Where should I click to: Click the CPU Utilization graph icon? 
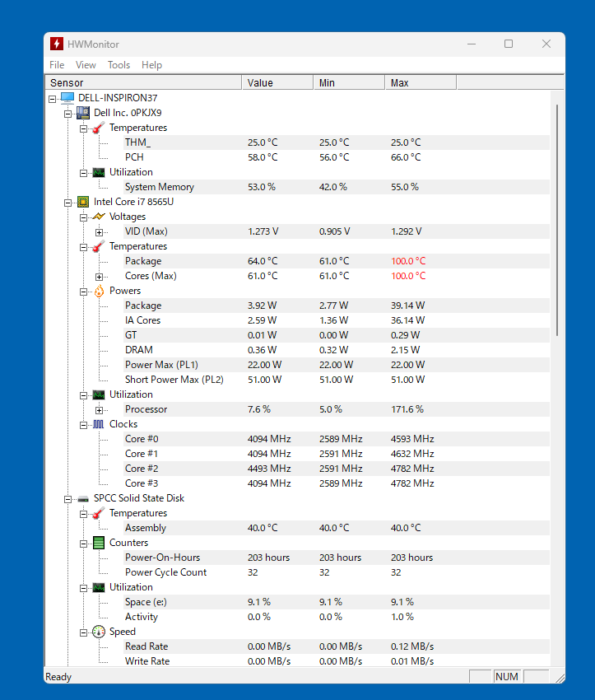click(99, 394)
